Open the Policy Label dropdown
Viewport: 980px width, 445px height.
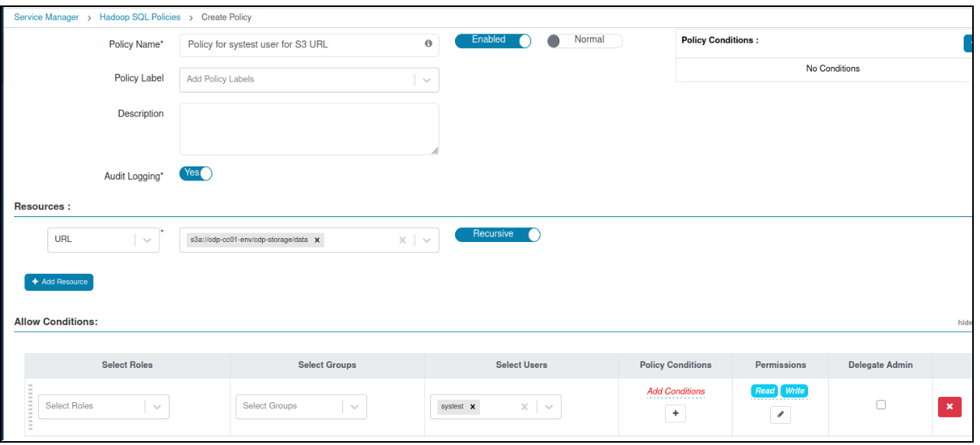426,79
